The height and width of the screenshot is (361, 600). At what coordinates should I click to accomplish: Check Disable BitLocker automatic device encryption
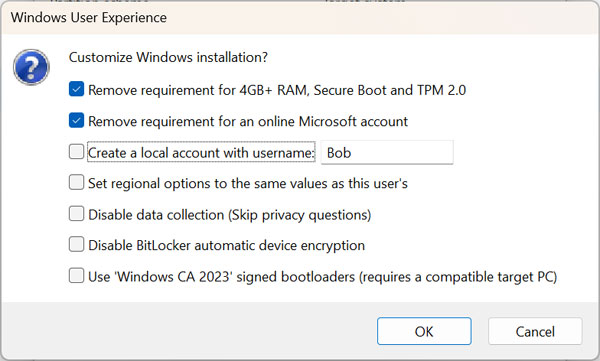(77, 245)
